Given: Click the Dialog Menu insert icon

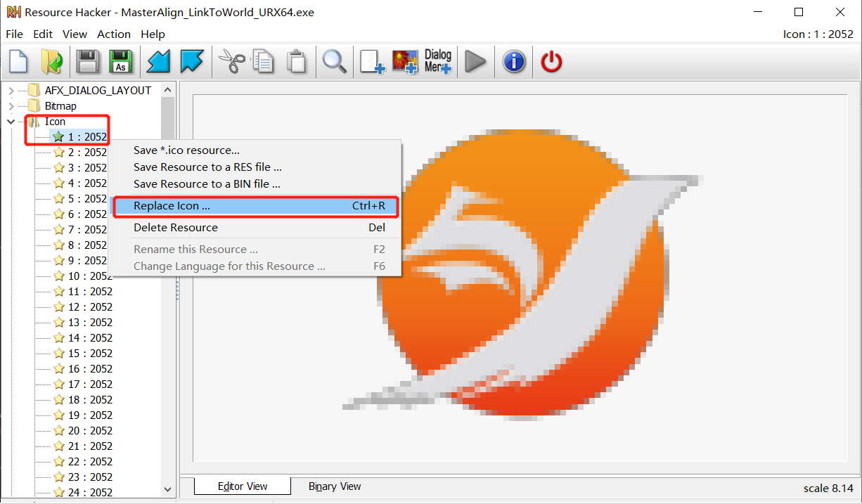Looking at the screenshot, I should (x=438, y=62).
